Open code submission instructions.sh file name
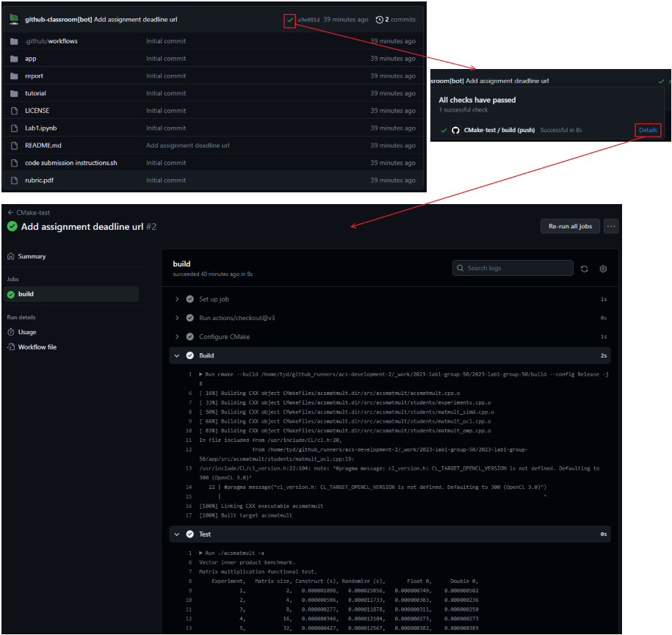 71,163
